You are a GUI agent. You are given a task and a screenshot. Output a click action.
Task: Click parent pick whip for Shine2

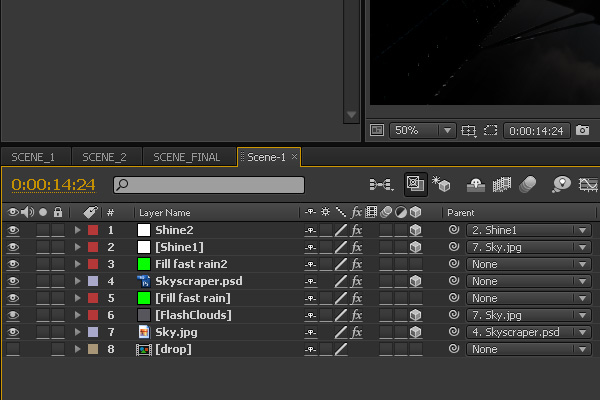click(453, 230)
